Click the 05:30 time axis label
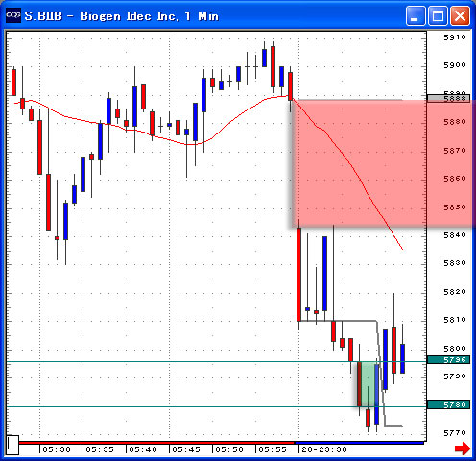Screen dimensions: 476x461 [57, 449]
